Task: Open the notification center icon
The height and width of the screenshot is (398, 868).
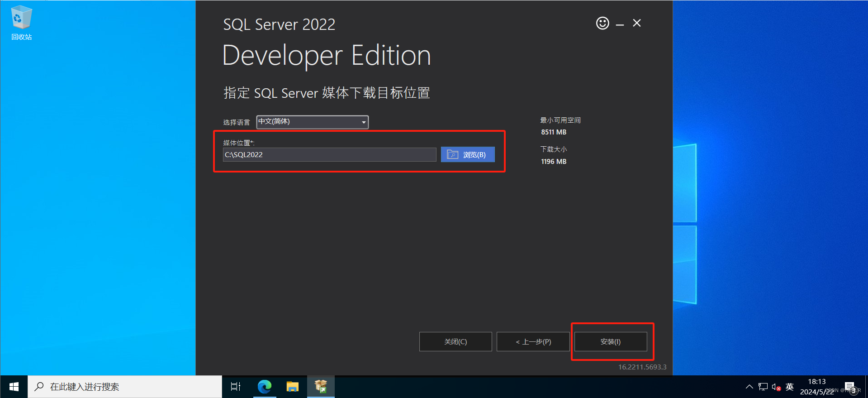Action: [849, 387]
